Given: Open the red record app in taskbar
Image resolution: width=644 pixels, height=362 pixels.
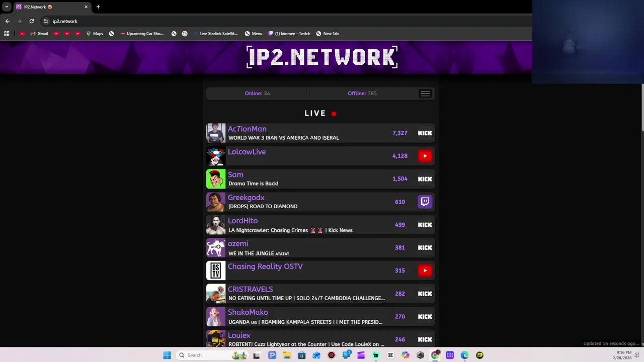Looking at the screenshot, I should 331,355.
